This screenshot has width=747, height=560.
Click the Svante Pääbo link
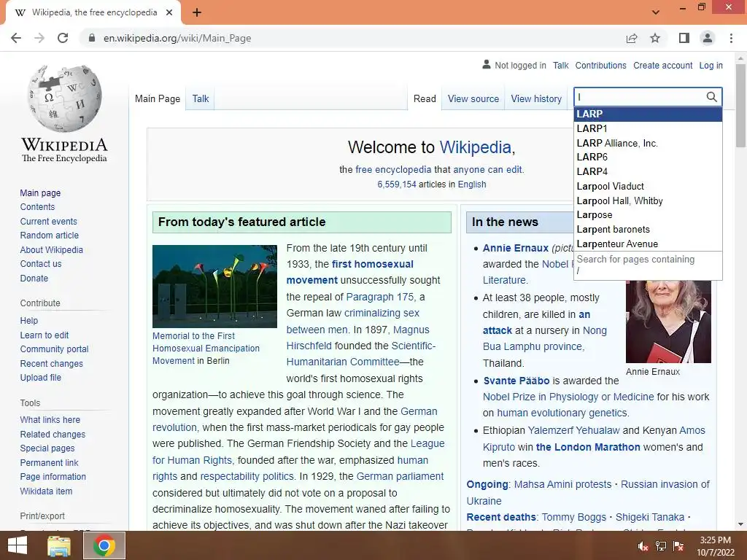click(x=516, y=381)
